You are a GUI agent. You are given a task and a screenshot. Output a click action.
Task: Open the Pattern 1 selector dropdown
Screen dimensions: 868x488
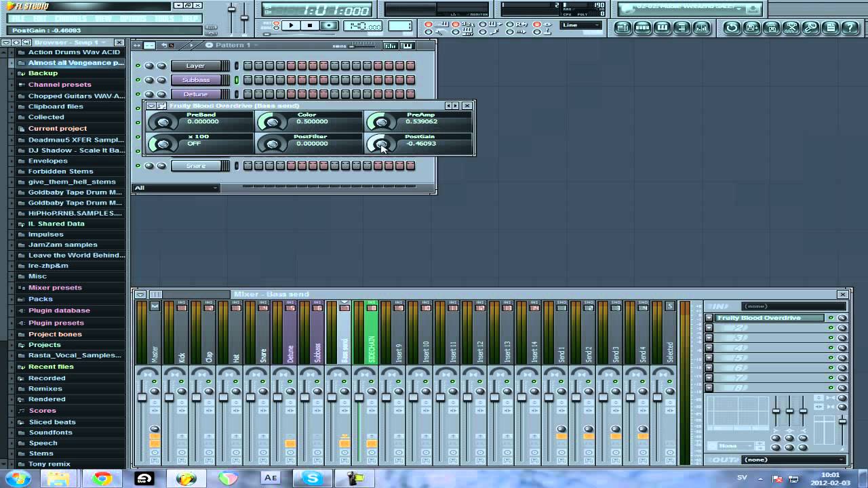pos(233,45)
